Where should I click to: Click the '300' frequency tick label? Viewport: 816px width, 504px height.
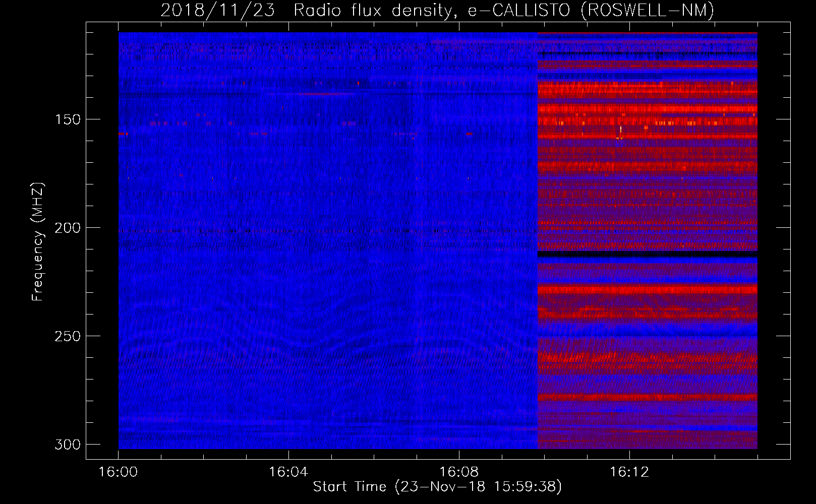[x=68, y=445]
